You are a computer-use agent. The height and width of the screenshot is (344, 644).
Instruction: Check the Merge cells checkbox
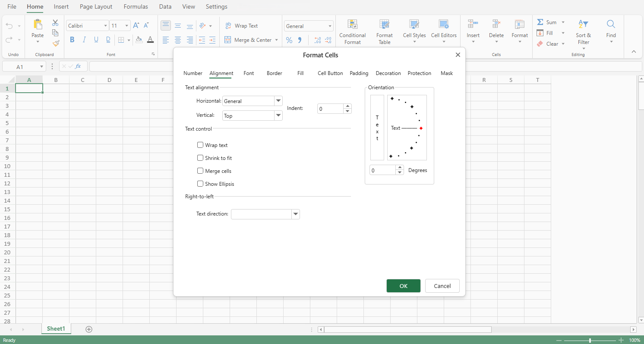pyautogui.click(x=200, y=171)
